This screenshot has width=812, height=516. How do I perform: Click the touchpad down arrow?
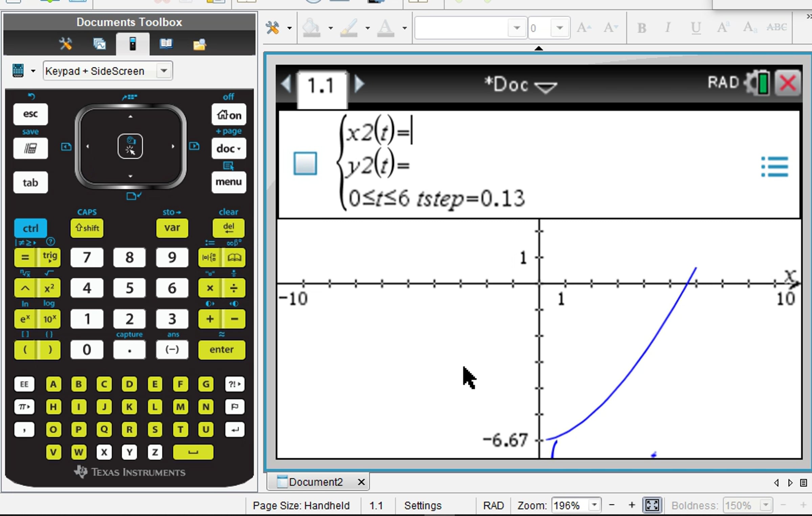point(131,176)
